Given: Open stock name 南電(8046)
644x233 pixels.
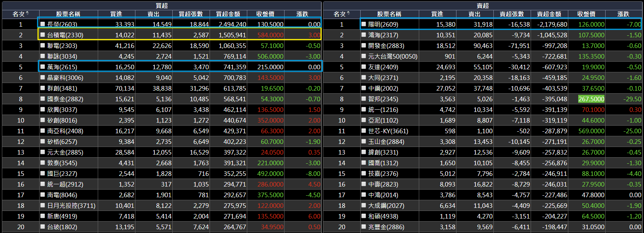Looking at the screenshot, I should point(62,195).
